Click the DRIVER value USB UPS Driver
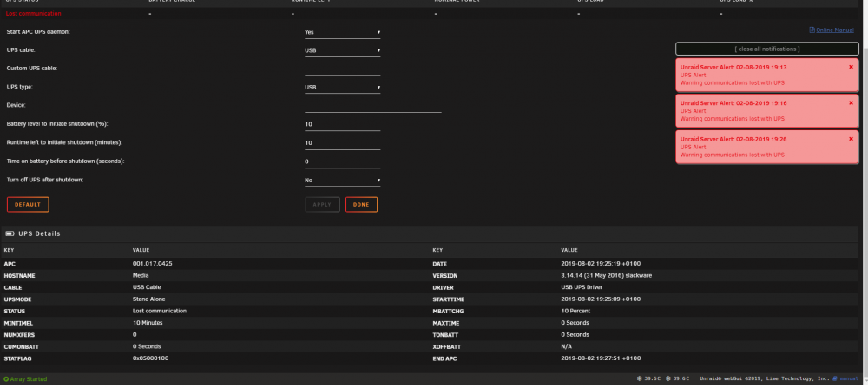This screenshot has height=388, width=868. coord(582,287)
